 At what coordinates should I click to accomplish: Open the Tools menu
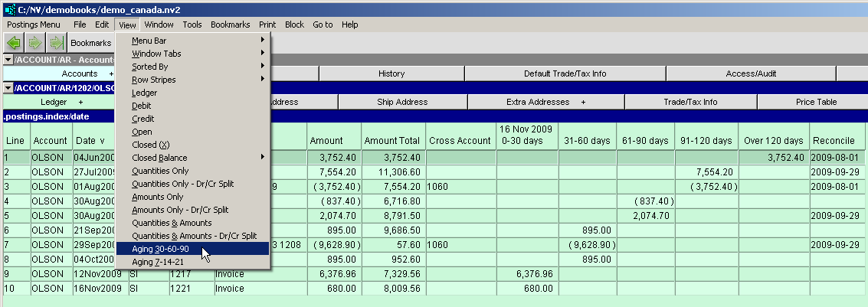(192, 24)
